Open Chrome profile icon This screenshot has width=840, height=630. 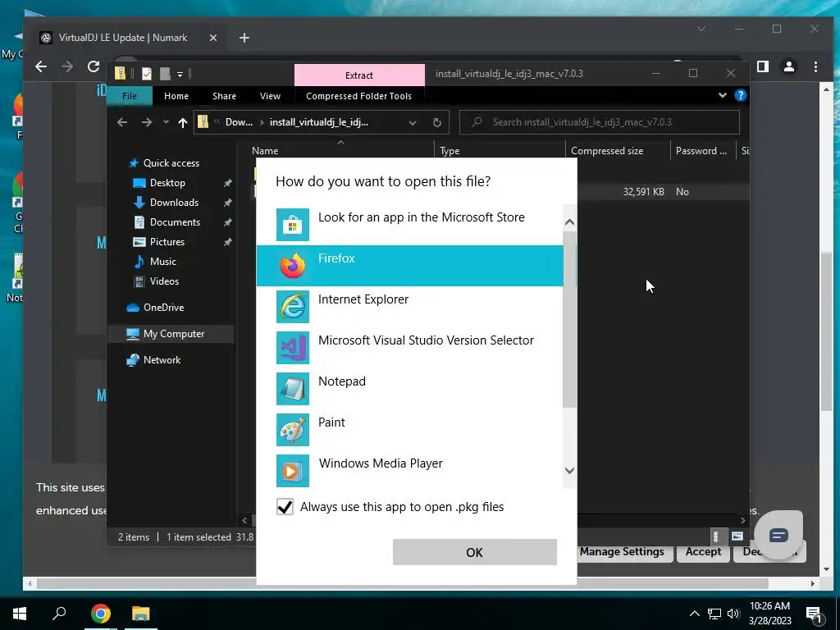(x=789, y=66)
